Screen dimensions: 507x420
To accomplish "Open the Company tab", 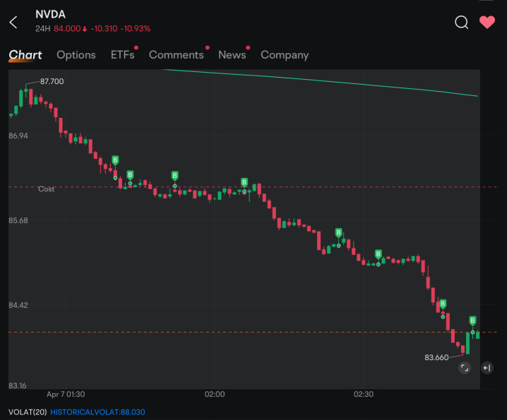I will [285, 55].
